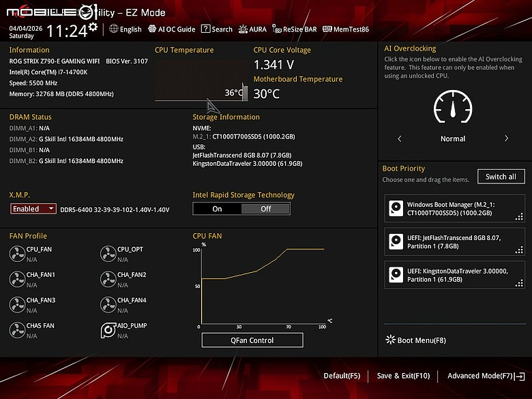Click the Switch all button
This screenshot has width=532, height=399.
click(501, 177)
